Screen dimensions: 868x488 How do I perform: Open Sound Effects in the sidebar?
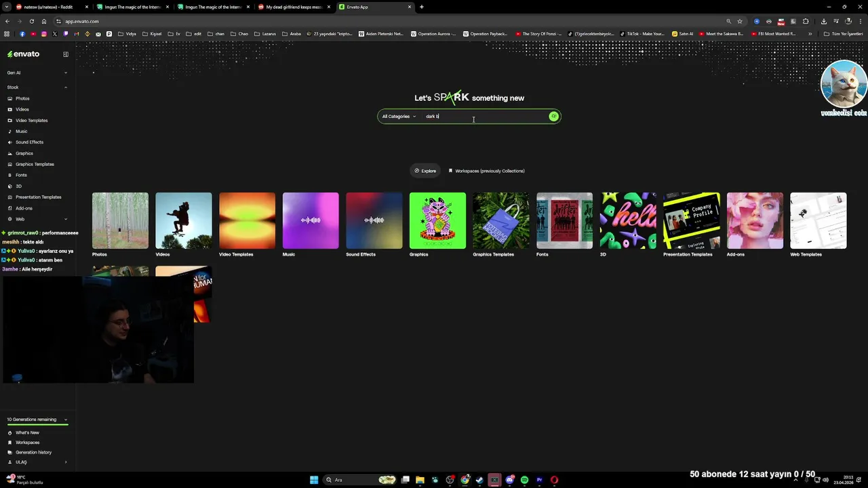point(25,142)
